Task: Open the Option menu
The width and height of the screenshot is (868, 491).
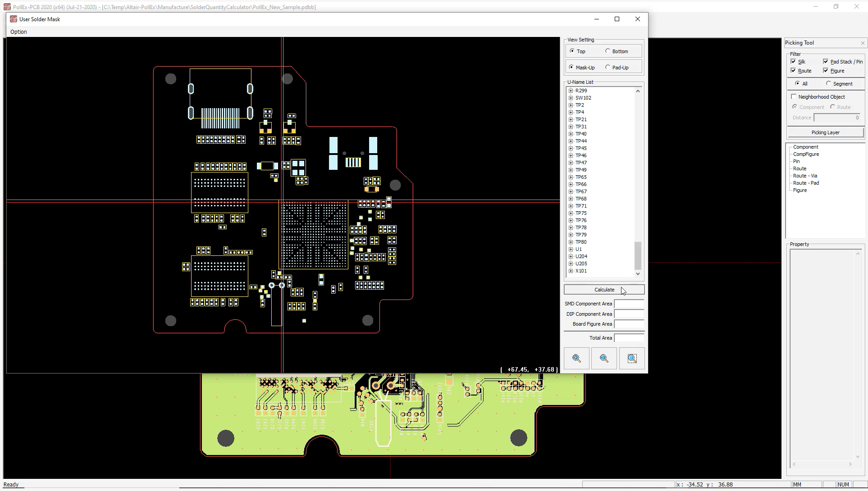Action: tap(18, 32)
